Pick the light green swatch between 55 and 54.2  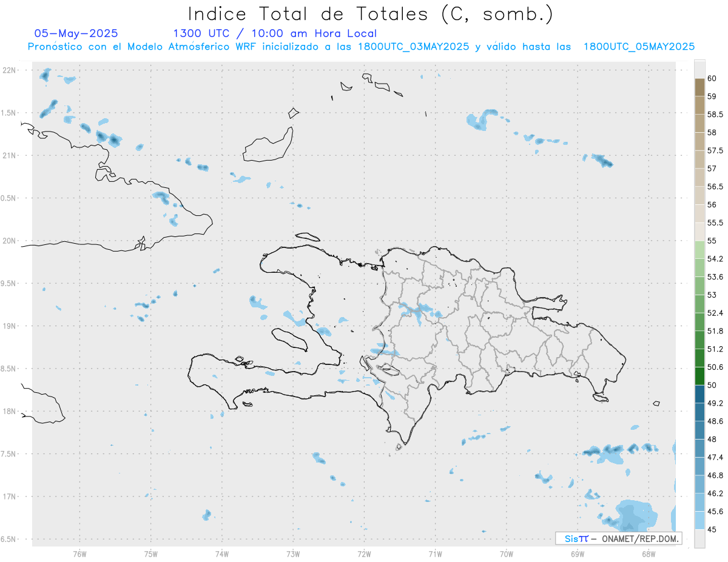click(x=699, y=250)
